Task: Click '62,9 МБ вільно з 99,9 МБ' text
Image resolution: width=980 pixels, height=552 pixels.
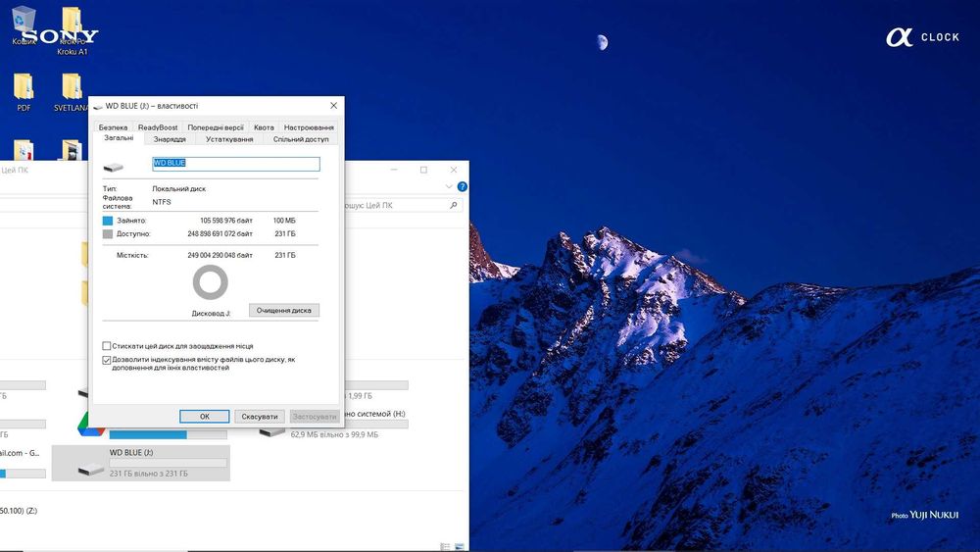Action: point(334,434)
